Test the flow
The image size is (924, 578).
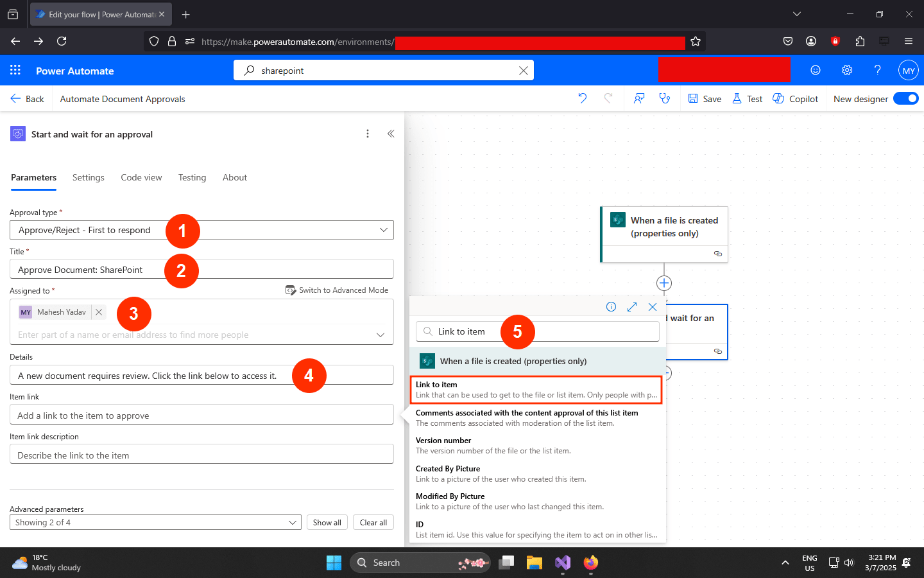point(748,99)
